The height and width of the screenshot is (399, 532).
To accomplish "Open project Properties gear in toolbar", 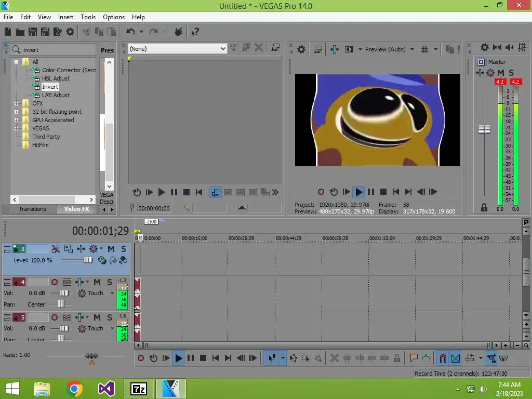I will tap(70, 32).
